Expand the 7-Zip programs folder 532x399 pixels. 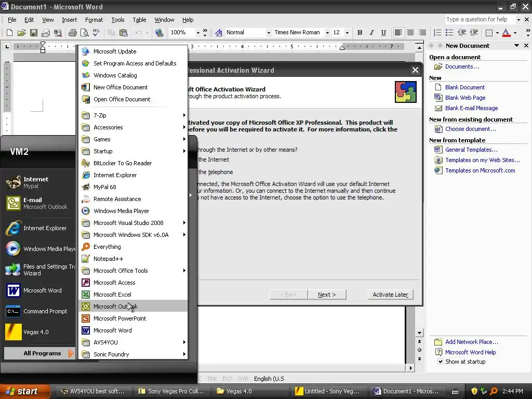(133, 115)
